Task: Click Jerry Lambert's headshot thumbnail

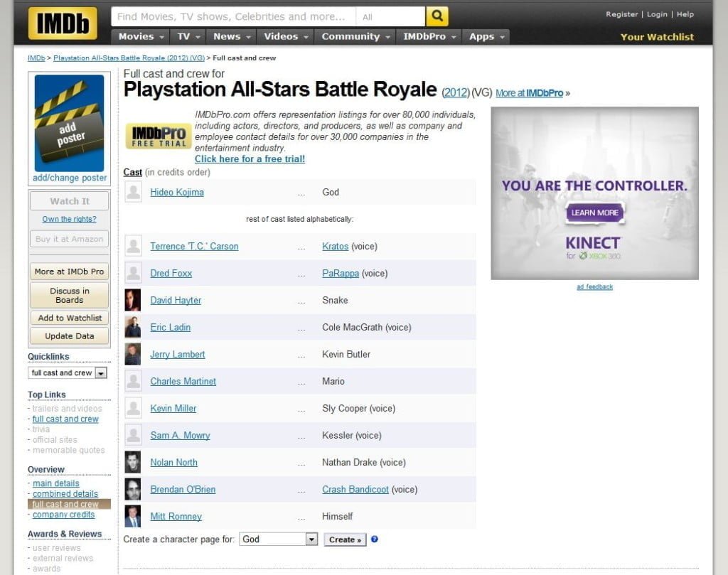Action: (133, 354)
